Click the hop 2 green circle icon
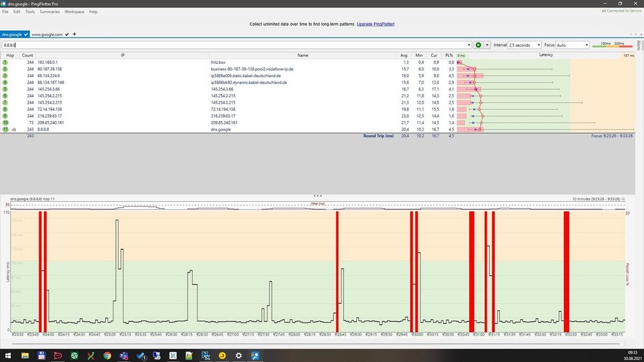 tap(5, 69)
